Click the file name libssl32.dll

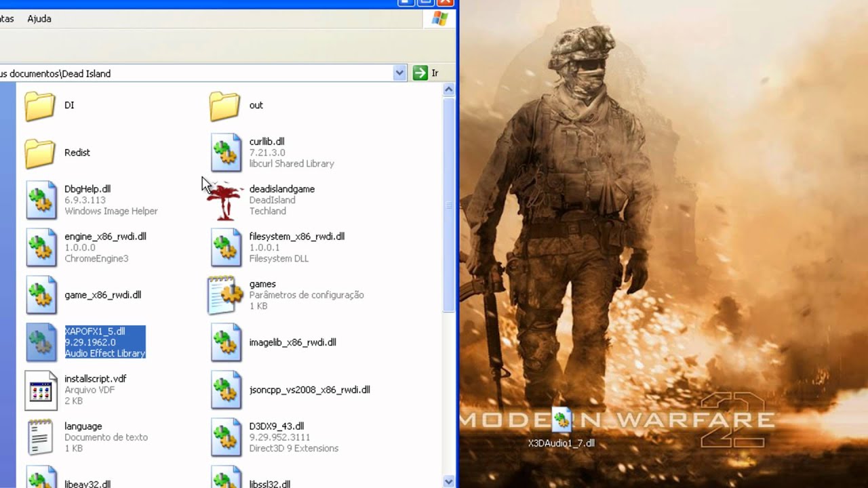[270, 484]
